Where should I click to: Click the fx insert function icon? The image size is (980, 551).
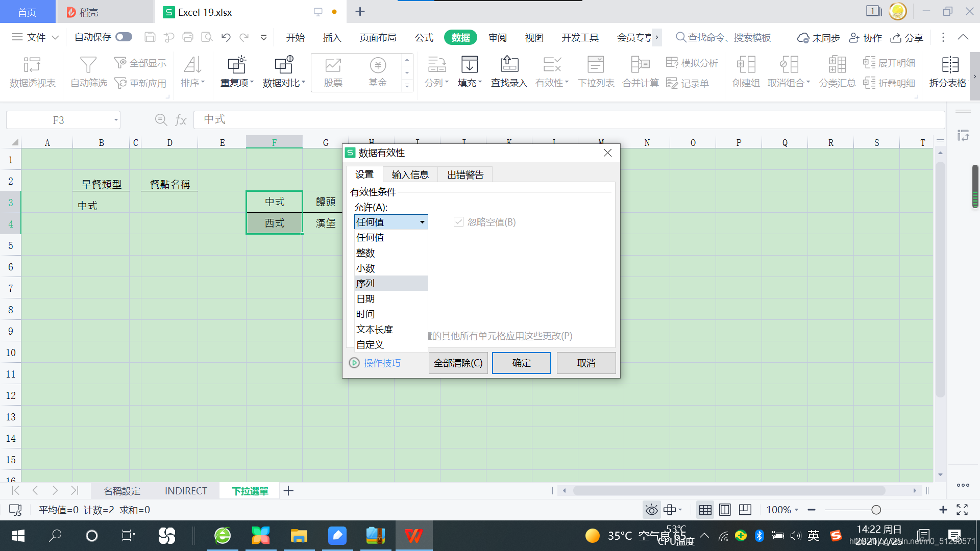[x=181, y=120]
